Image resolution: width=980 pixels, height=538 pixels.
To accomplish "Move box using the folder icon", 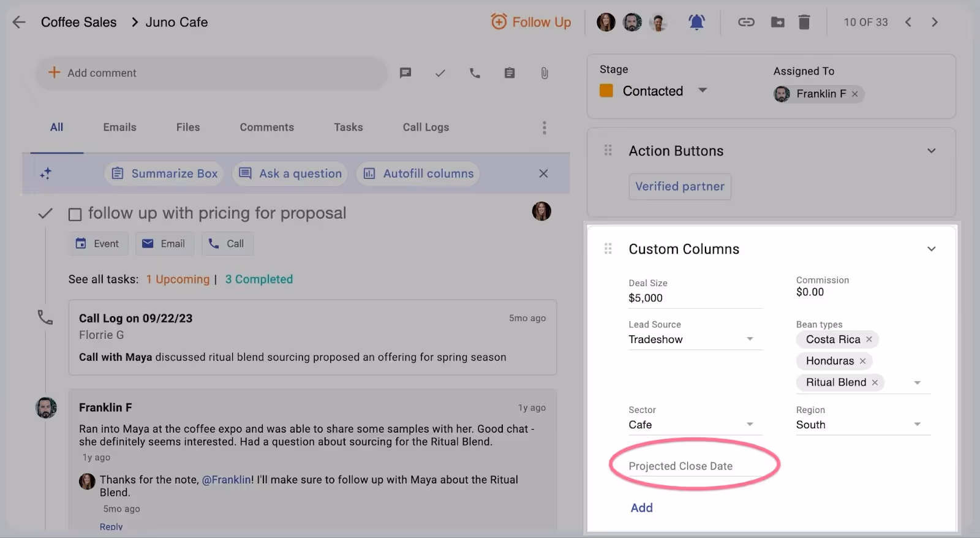I will tap(777, 22).
